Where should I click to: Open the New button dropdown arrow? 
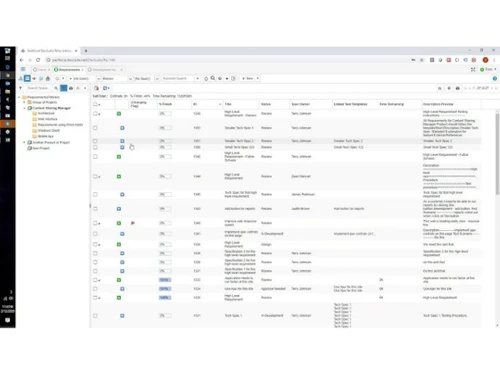258,78
